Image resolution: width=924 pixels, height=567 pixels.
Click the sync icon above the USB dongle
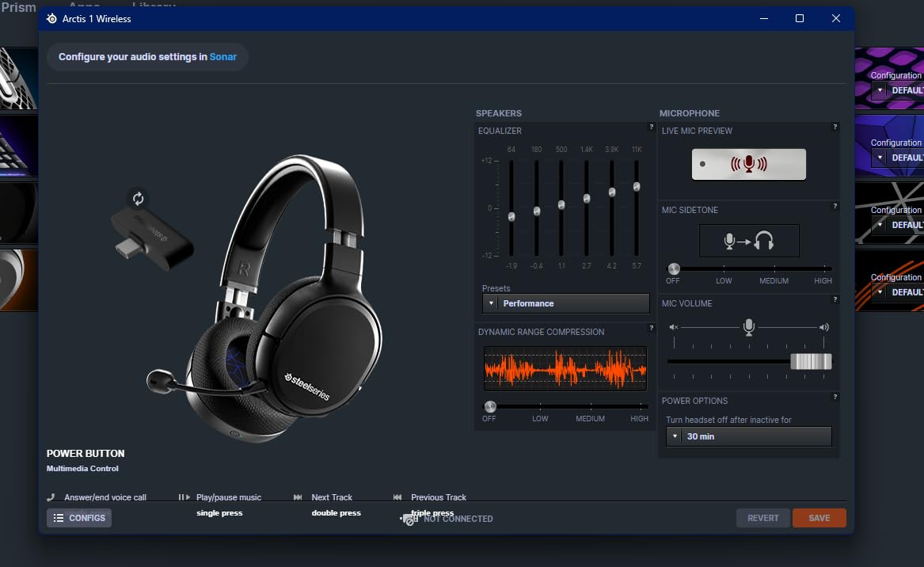coord(138,199)
